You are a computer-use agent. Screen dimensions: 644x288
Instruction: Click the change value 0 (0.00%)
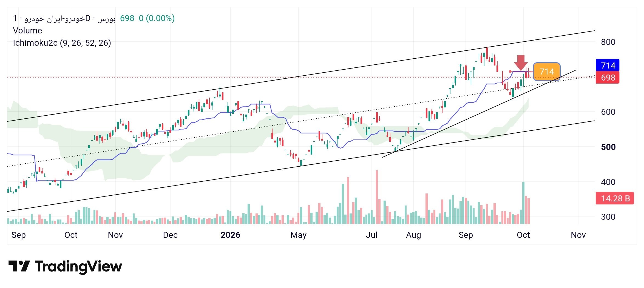coord(157,18)
